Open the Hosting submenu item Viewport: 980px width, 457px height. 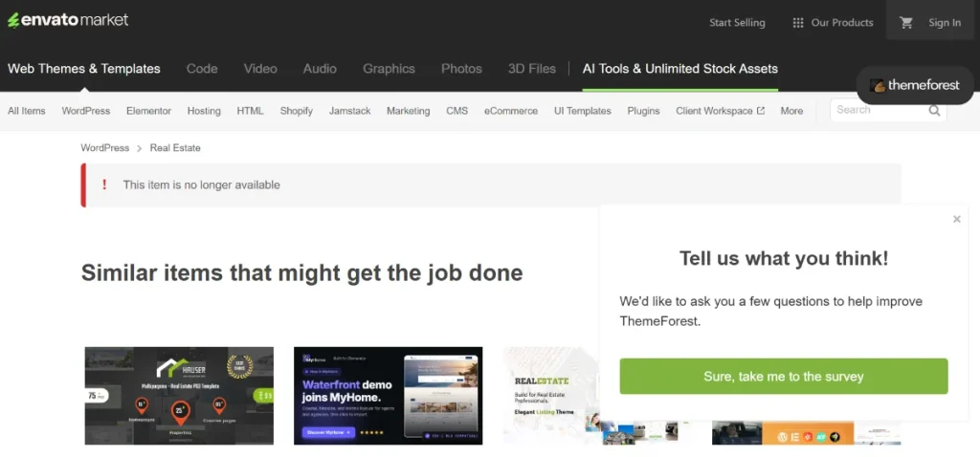(x=204, y=111)
